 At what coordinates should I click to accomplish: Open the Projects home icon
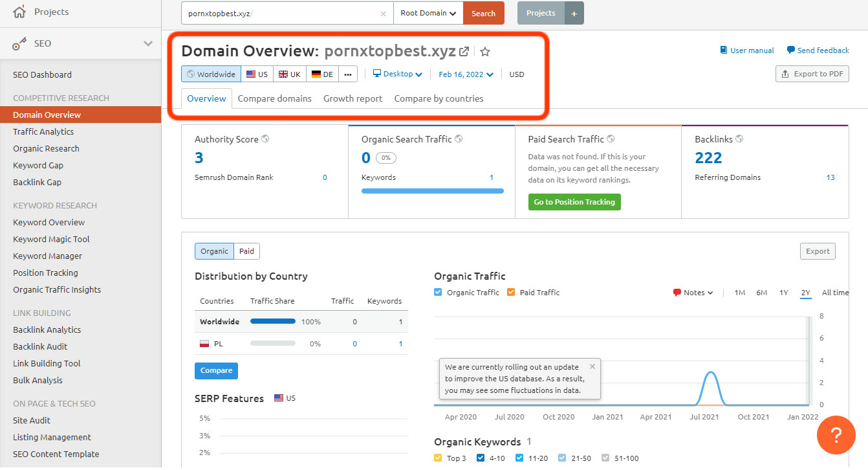point(20,12)
